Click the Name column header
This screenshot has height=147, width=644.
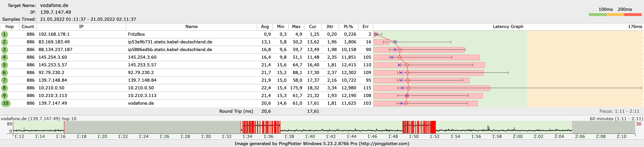pyautogui.click(x=191, y=26)
